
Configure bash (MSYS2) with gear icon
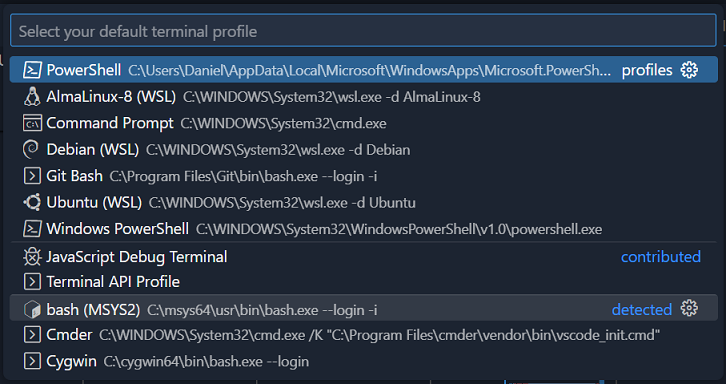pyautogui.click(x=689, y=308)
